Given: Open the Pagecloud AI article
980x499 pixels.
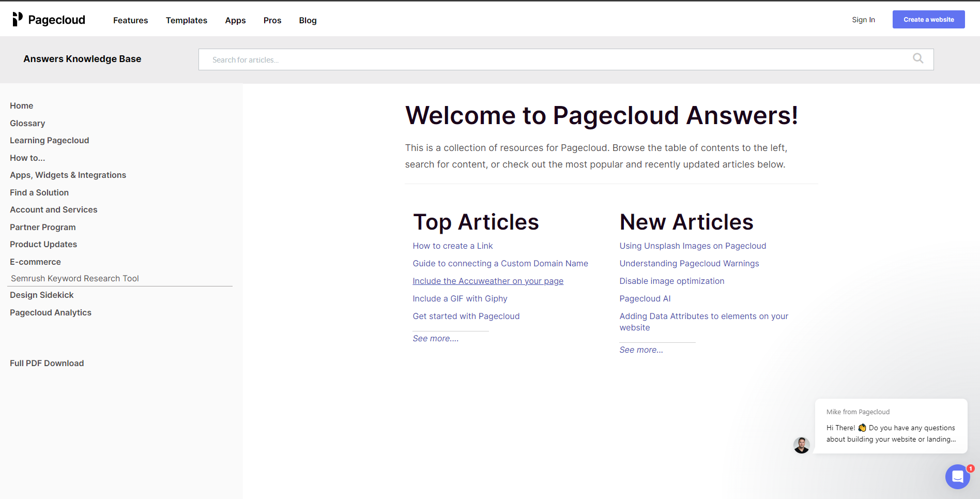Looking at the screenshot, I should pyautogui.click(x=645, y=298).
